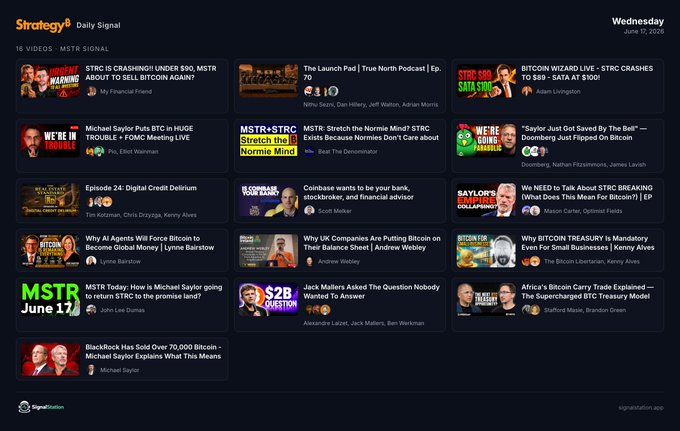Open '$2B QUESTION' video thumbnail
This screenshot has width=680, height=431.
click(268, 300)
